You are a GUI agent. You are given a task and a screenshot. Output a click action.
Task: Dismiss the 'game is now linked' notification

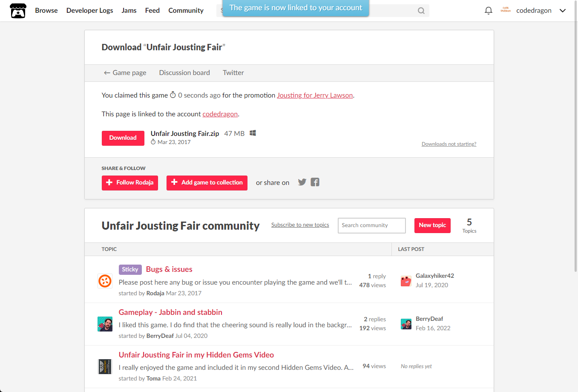click(296, 8)
